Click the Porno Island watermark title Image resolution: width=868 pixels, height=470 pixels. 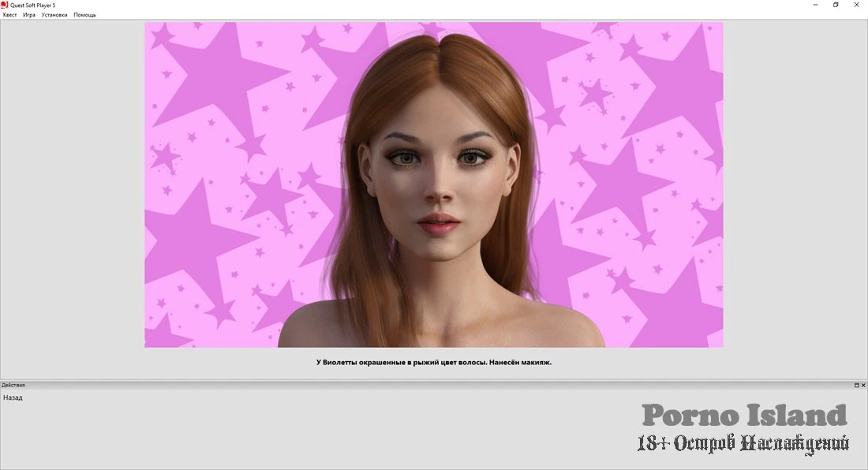[743, 415]
